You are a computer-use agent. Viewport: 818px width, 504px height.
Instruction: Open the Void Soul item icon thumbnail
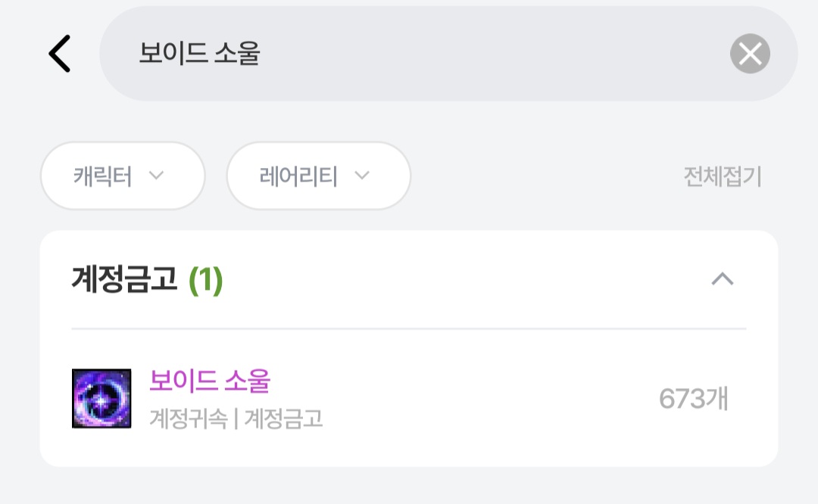pyautogui.click(x=101, y=398)
